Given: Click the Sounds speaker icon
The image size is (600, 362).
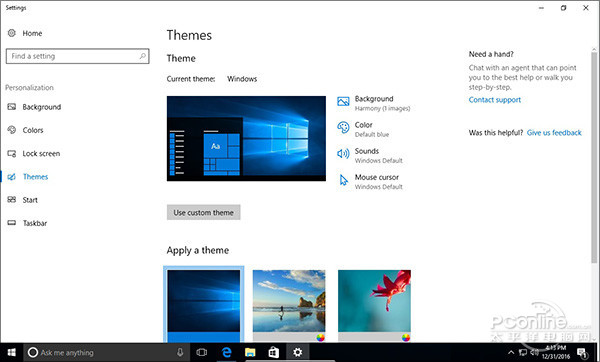Looking at the screenshot, I should (x=343, y=153).
